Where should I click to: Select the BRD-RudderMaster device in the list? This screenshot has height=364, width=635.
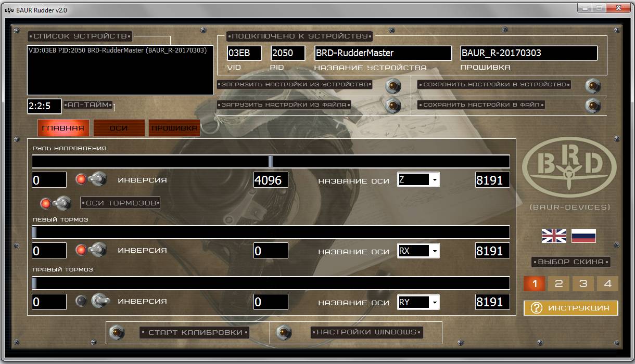point(117,50)
